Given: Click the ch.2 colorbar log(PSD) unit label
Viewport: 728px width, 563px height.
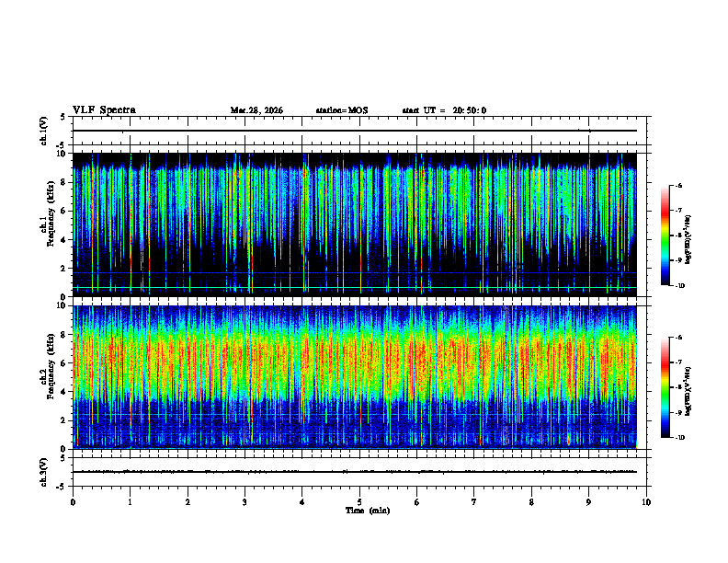Looking at the screenshot, I should (x=688, y=392).
